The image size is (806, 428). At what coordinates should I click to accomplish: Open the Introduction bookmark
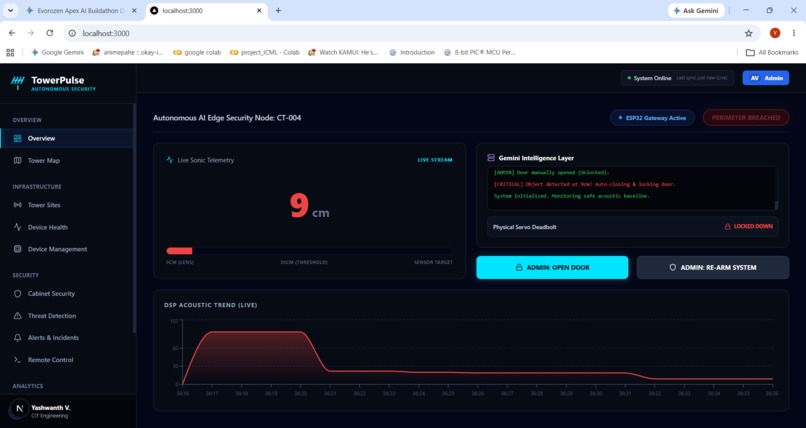point(412,52)
